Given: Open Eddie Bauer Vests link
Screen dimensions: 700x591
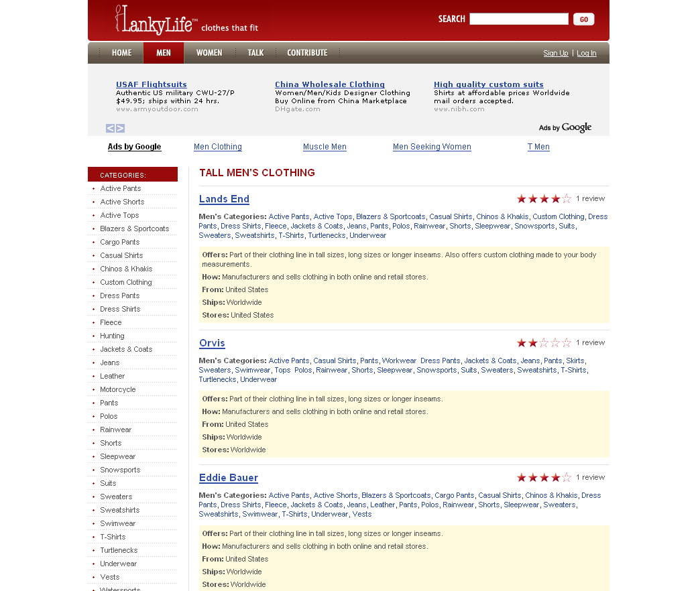Looking at the screenshot, I should tap(362, 514).
